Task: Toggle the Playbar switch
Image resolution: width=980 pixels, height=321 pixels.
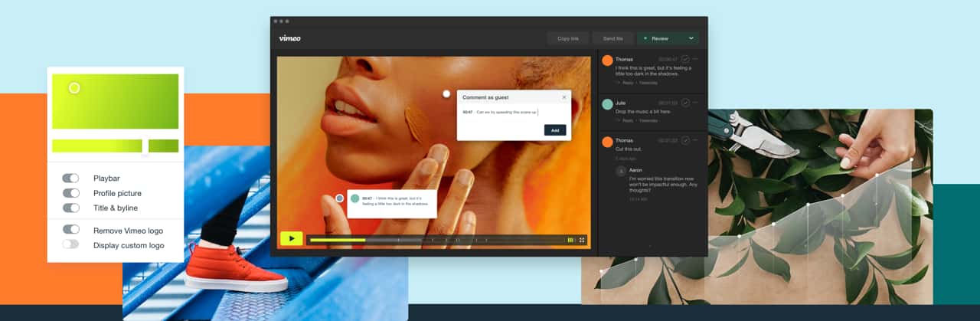Action: [70, 179]
